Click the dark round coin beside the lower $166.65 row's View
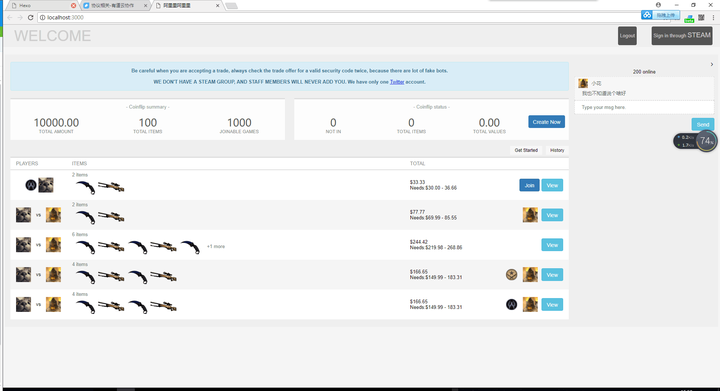Viewport: 720px width, 391px height. [512, 304]
